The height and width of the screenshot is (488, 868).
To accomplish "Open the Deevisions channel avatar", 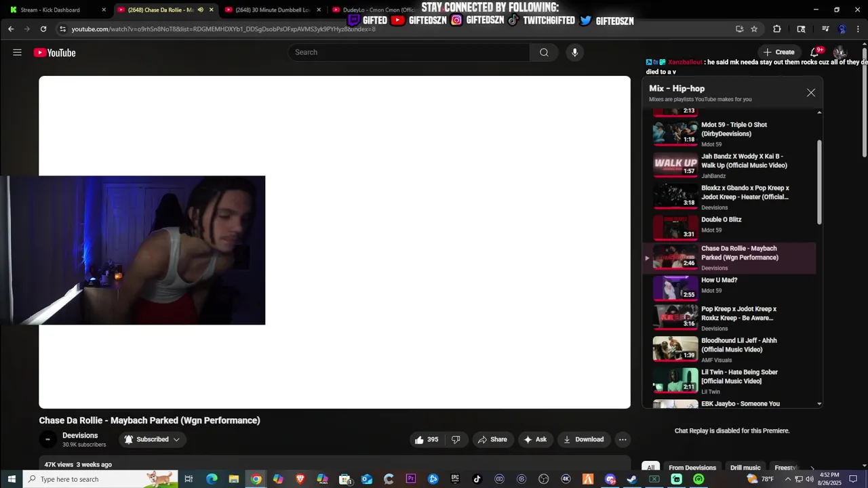I will [47, 439].
